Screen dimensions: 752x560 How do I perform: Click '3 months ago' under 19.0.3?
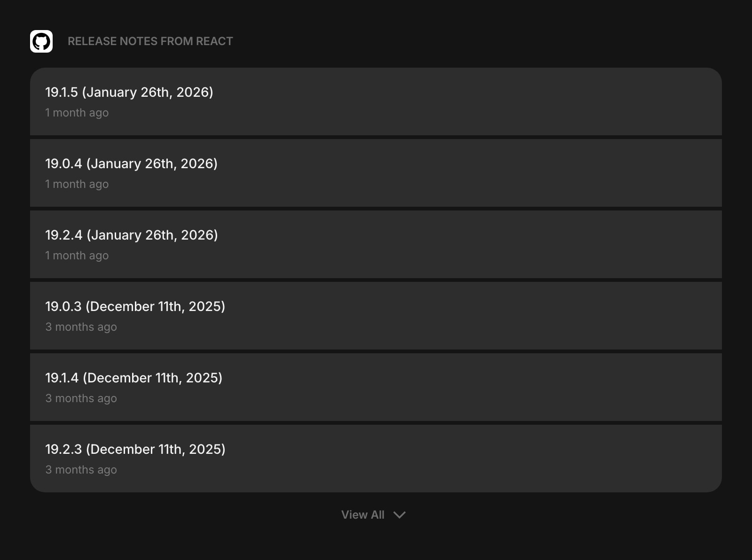pyautogui.click(x=81, y=327)
